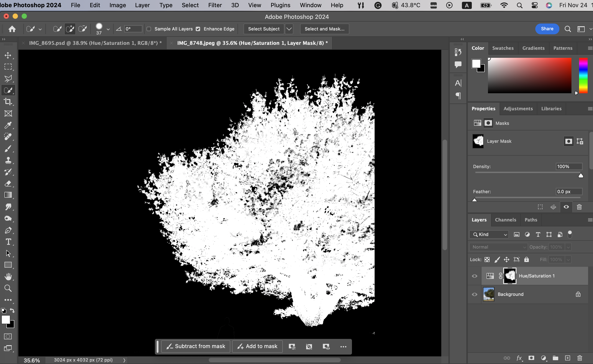Open the Filter menu
Viewport: 593px width, 364px height.
click(215, 5)
